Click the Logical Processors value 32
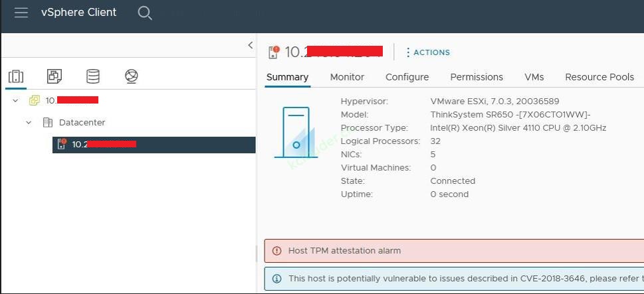The height and width of the screenshot is (294, 644). click(x=435, y=141)
